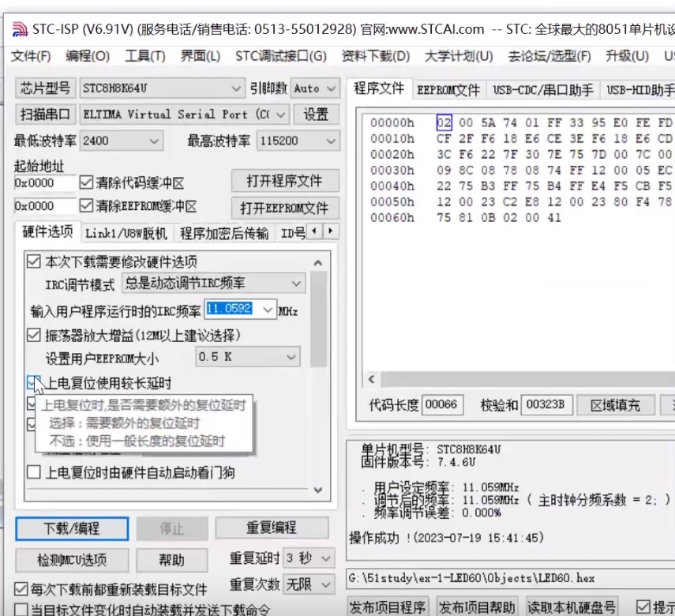Viewport: 675px width, 616px height.
Task: Select the 程序文件 tab
Action: coord(379,88)
